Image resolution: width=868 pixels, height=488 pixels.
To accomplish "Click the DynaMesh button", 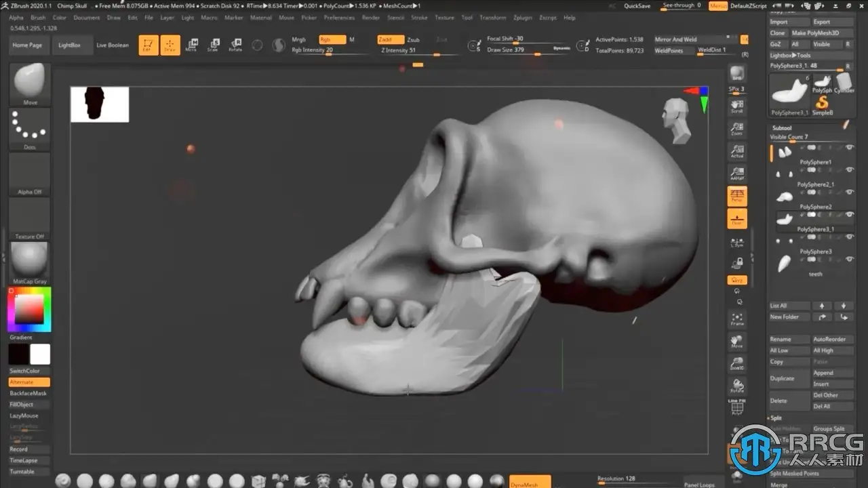I will [x=530, y=483].
